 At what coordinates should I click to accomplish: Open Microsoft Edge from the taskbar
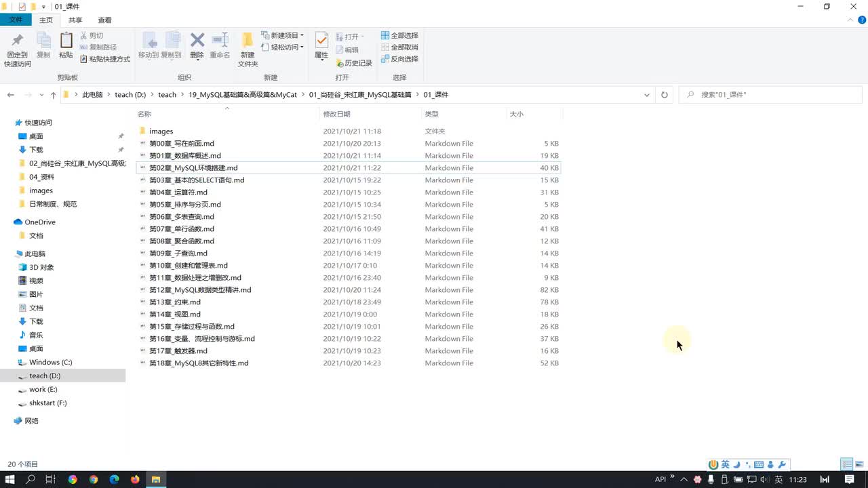point(114,479)
